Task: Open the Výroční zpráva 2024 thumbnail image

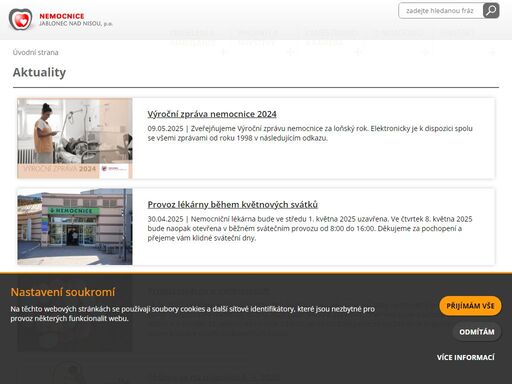Action: click(x=75, y=138)
